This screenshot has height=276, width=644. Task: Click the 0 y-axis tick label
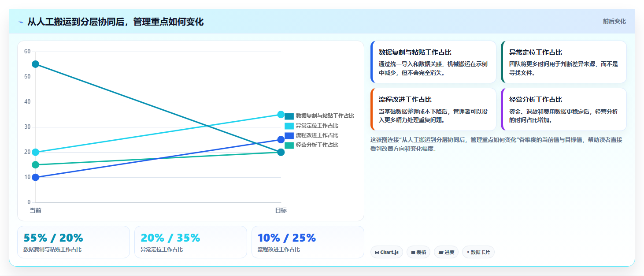pyautogui.click(x=29, y=202)
